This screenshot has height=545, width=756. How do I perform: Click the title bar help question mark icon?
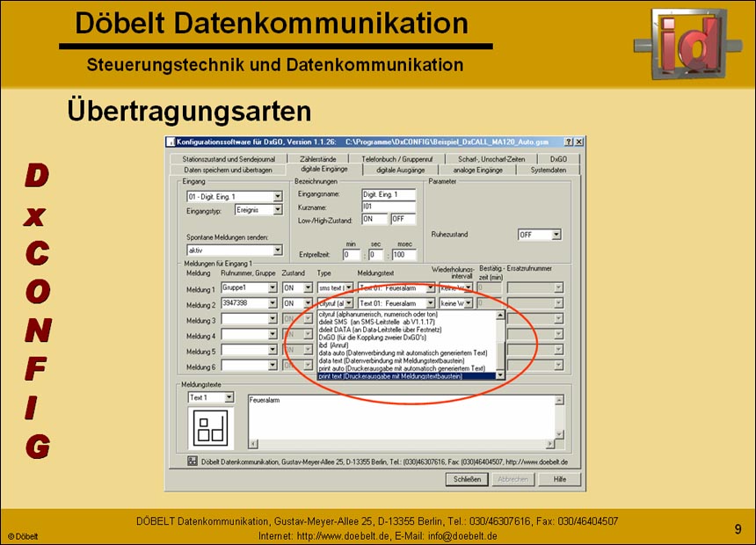click(x=569, y=142)
